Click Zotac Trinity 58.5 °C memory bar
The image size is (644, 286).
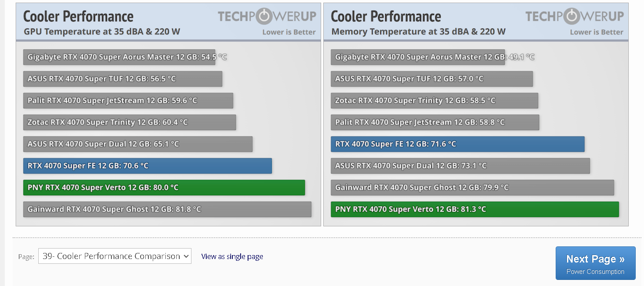(x=435, y=101)
